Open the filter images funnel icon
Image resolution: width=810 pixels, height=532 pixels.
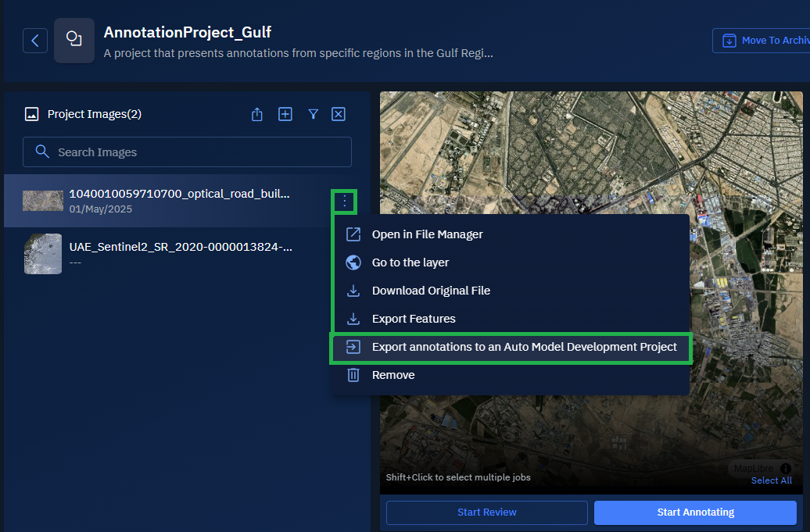pos(313,115)
